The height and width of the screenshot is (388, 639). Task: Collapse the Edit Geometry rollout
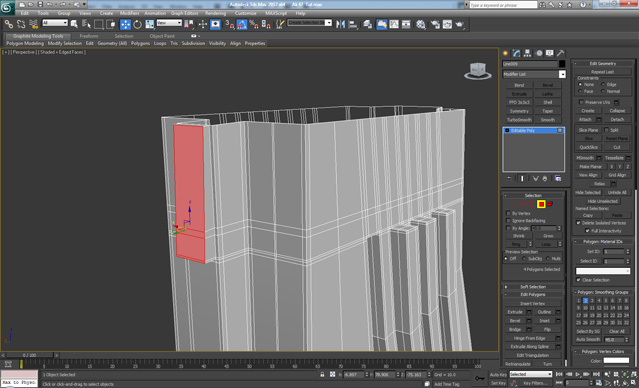coord(602,64)
